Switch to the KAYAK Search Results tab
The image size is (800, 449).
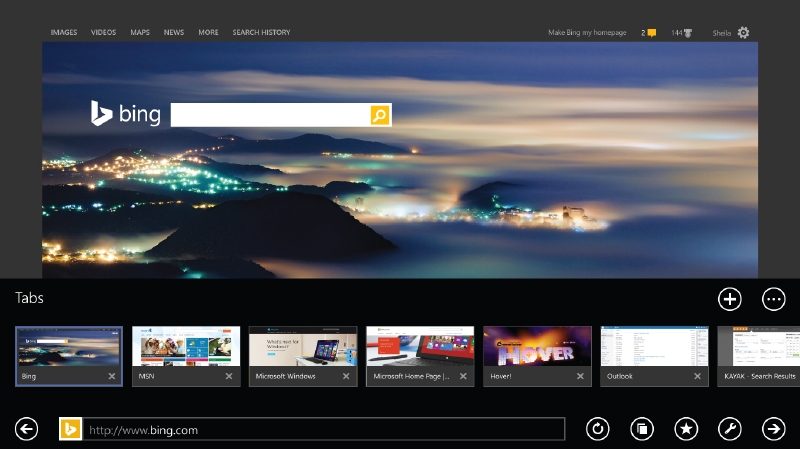tap(759, 356)
